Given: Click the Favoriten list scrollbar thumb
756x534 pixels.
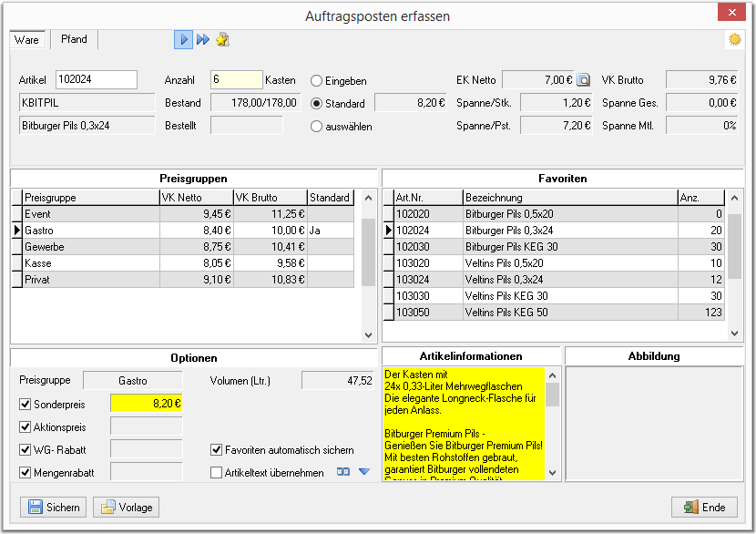Looking at the screenshot, I should click(x=734, y=247).
